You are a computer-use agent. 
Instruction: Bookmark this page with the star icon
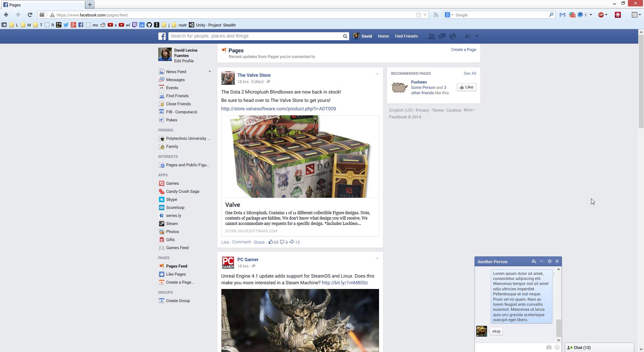[x=418, y=15]
